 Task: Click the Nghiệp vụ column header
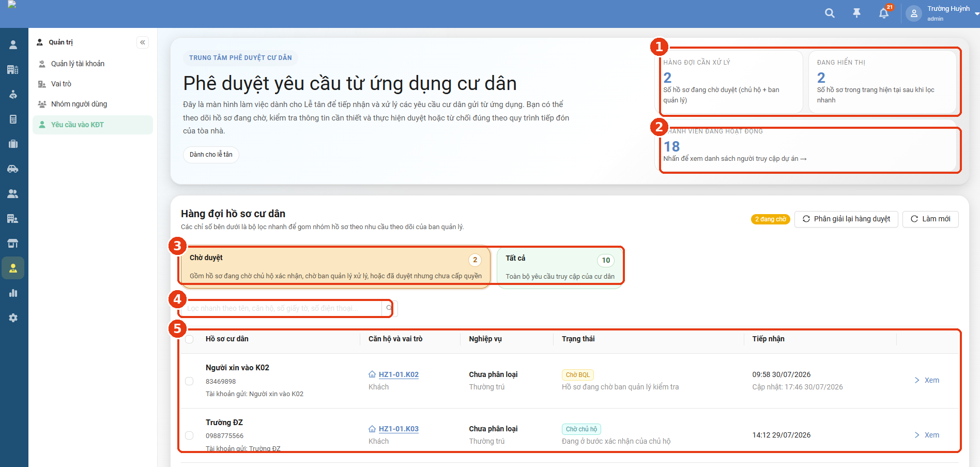(x=485, y=339)
